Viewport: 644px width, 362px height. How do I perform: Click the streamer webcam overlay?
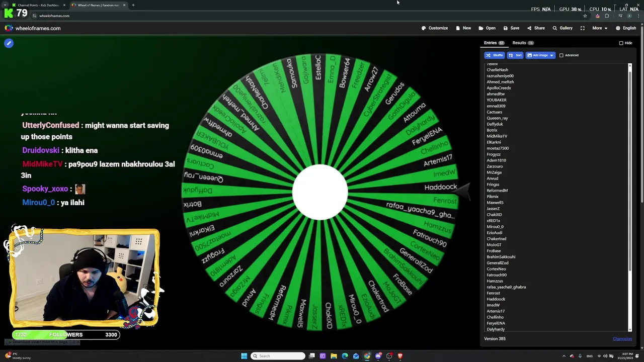84,278
